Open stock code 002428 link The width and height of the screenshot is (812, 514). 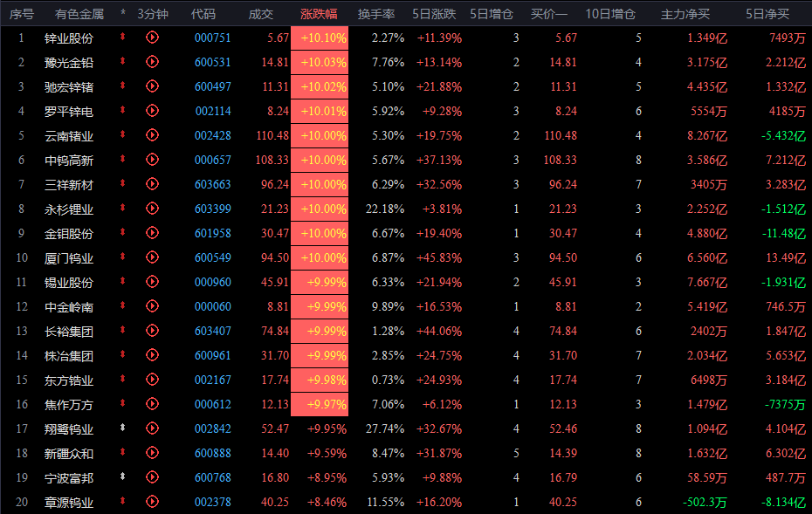click(x=213, y=135)
